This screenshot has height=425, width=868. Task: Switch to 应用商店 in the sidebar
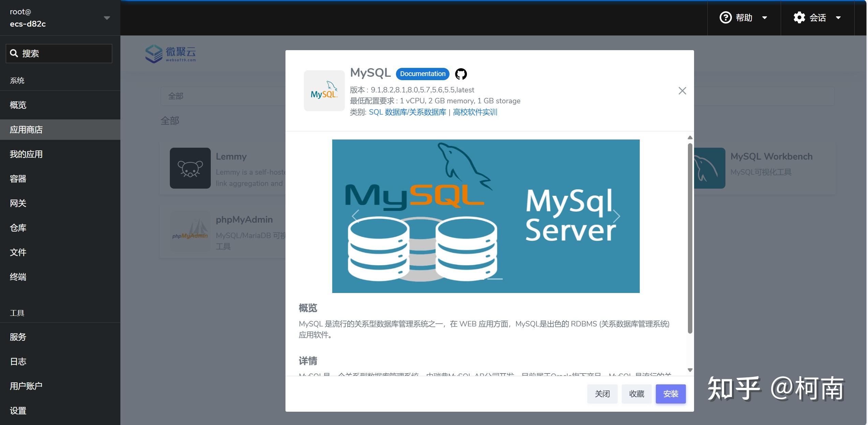point(26,130)
